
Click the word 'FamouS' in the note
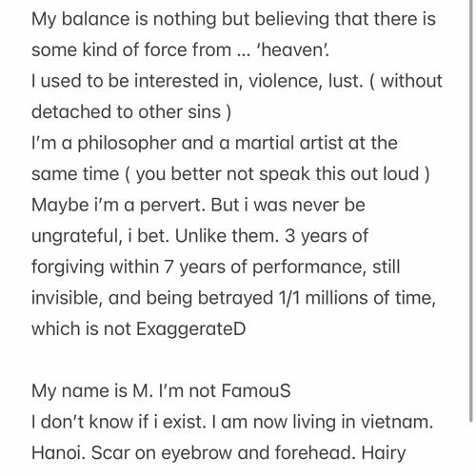tap(256, 390)
